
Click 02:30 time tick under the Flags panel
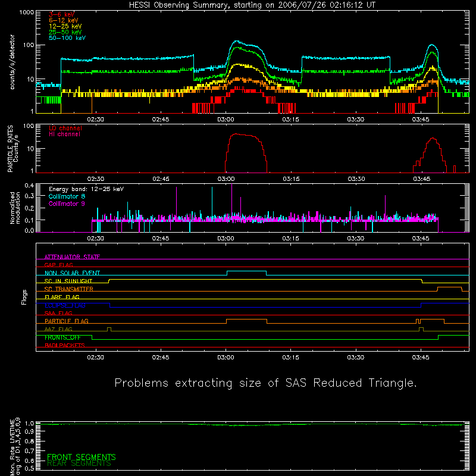coord(96,358)
